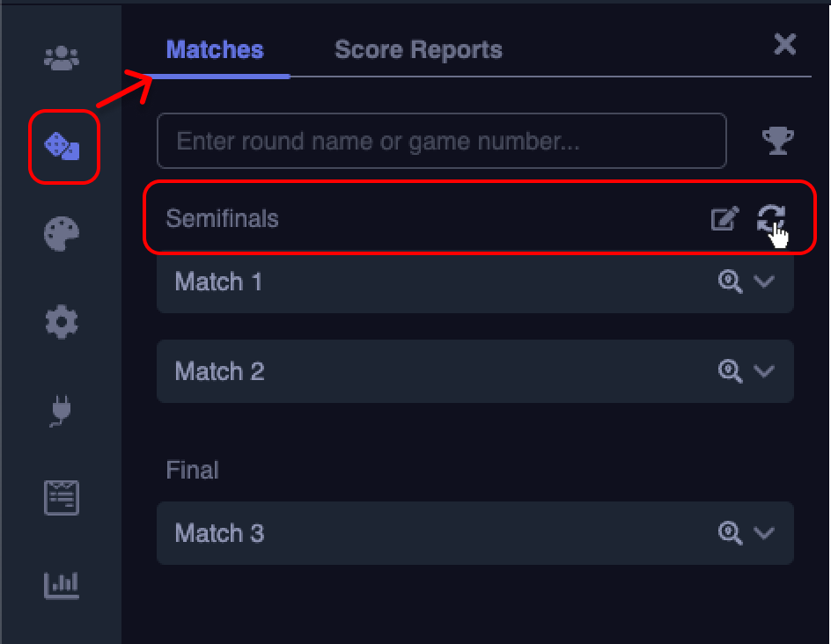The image size is (831, 644).
Task: Open the statistics bar chart panel
Action: click(60, 584)
